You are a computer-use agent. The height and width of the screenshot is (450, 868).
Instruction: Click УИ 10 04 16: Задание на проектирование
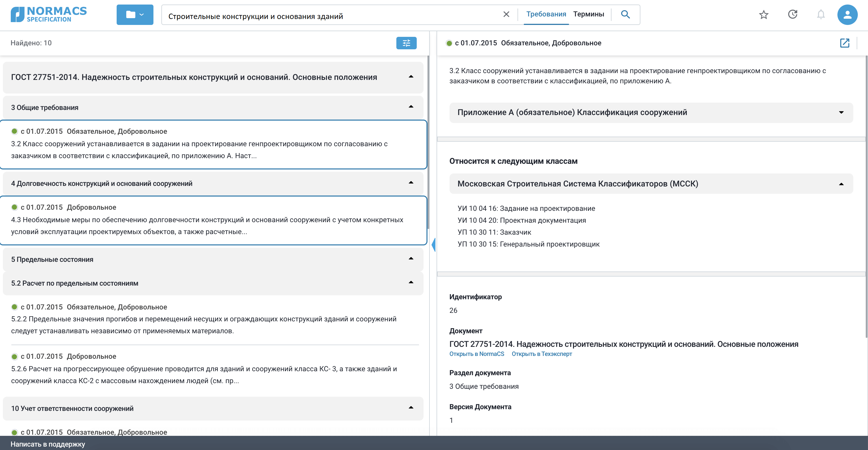tap(526, 209)
